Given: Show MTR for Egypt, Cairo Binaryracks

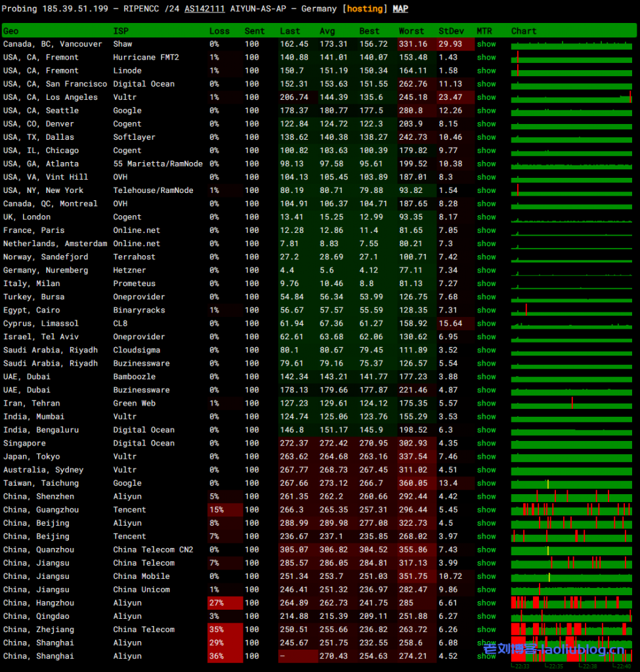Looking at the screenshot, I should (x=486, y=310).
